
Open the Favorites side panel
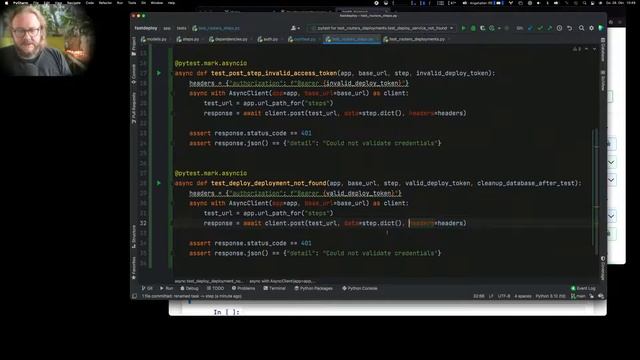click(133, 267)
